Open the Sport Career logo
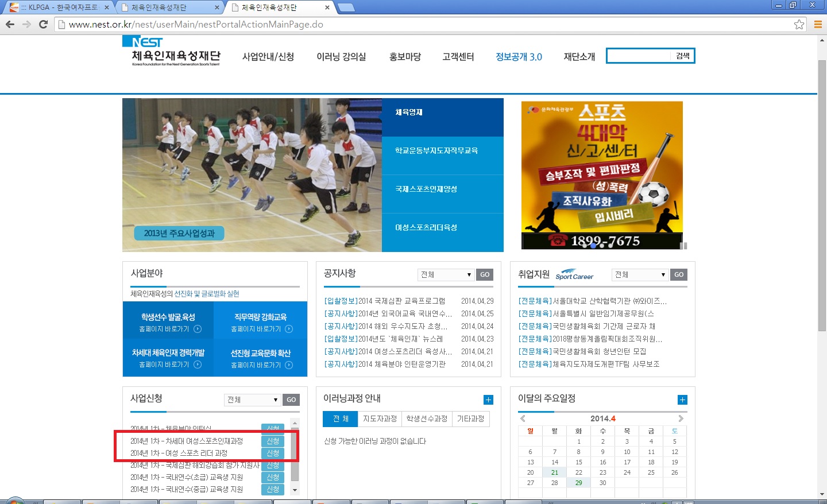The image size is (827, 504). pyautogui.click(x=574, y=275)
